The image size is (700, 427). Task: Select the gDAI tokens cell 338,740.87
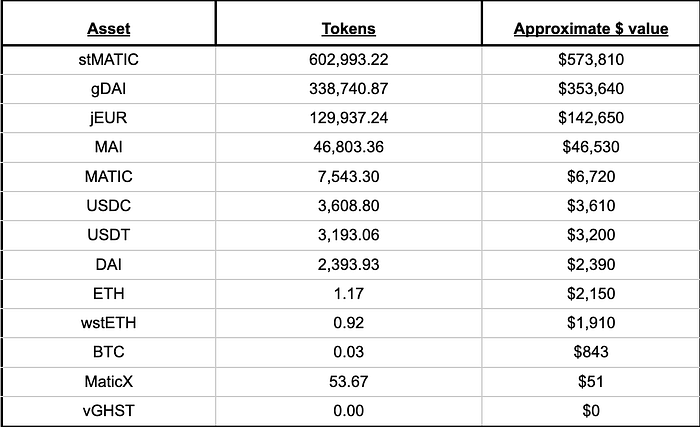coord(349,88)
